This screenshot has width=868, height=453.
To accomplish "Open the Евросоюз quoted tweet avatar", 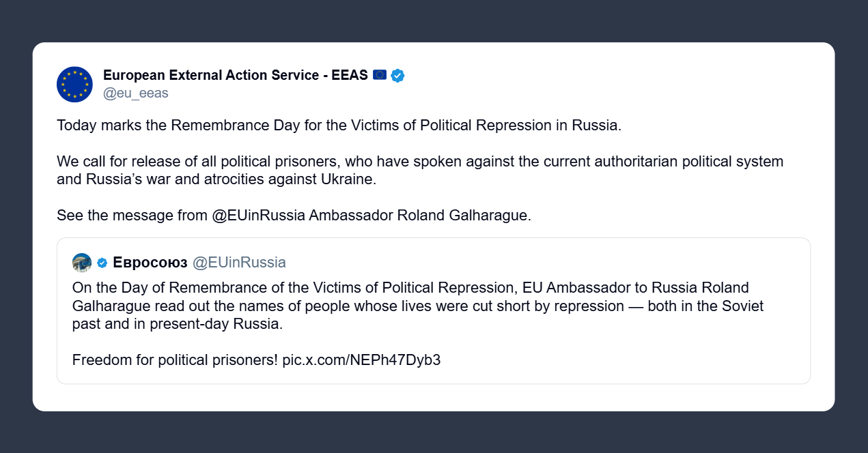I will pyautogui.click(x=82, y=263).
